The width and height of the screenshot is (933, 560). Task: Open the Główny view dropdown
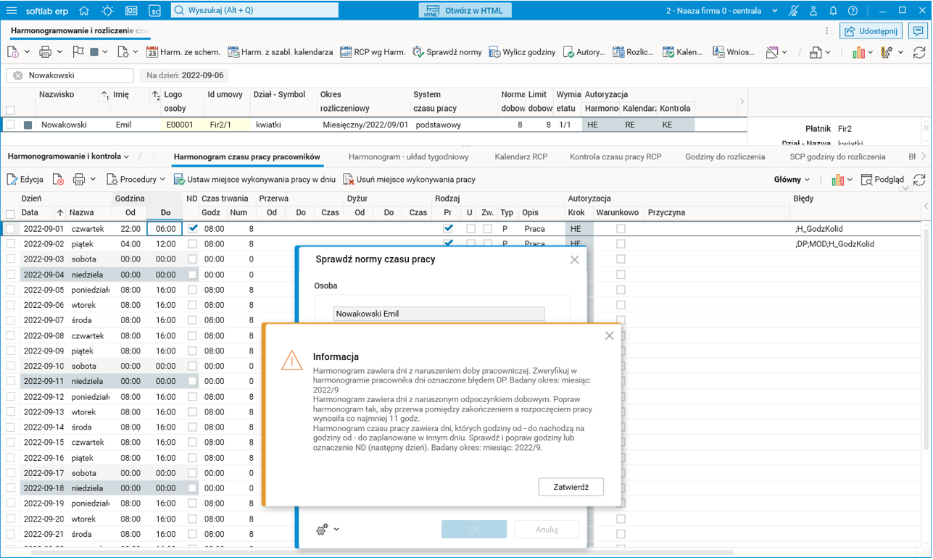[x=792, y=180]
